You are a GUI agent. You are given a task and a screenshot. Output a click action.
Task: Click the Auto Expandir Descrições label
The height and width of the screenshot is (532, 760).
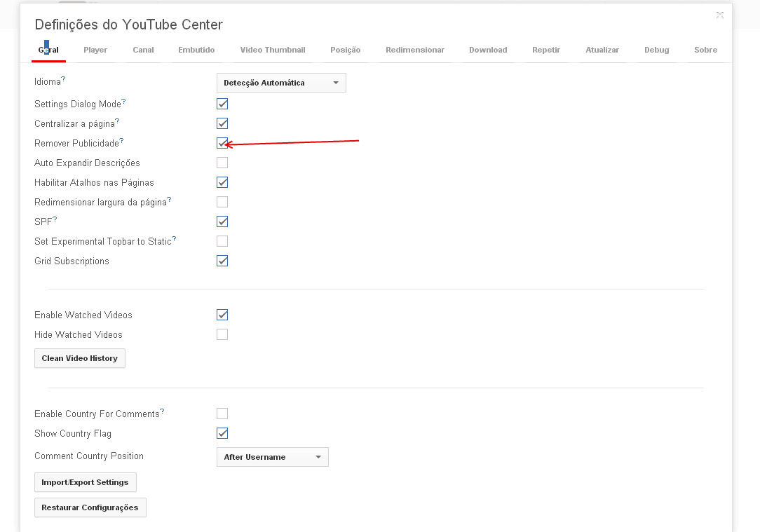pyautogui.click(x=87, y=163)
